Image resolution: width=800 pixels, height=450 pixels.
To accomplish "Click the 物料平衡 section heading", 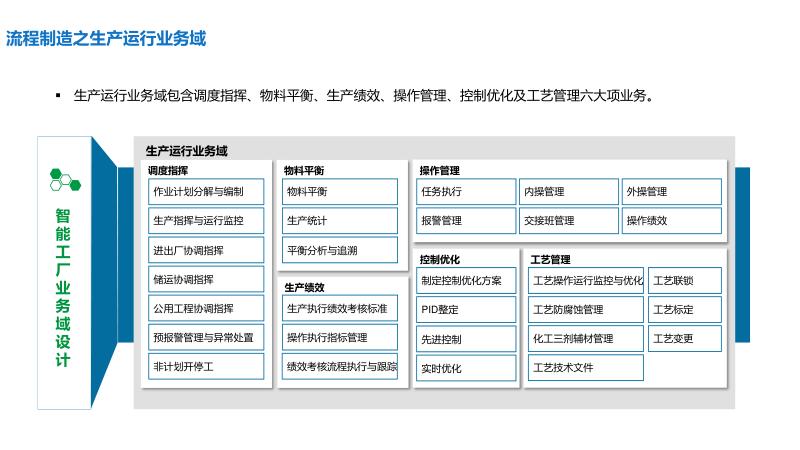I will [304, 170].
